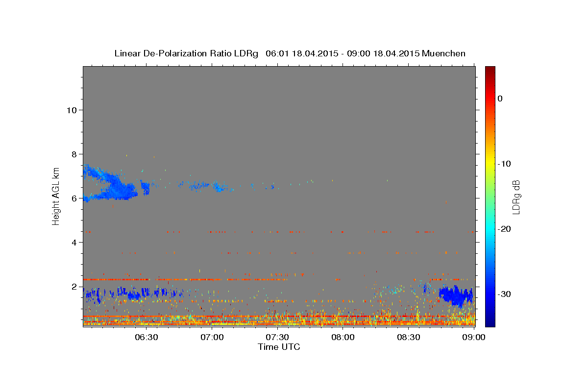Click the dark blue bottom of the colorbar
Image resolution: width=588 pixels, height=392 pixels.
490,322
